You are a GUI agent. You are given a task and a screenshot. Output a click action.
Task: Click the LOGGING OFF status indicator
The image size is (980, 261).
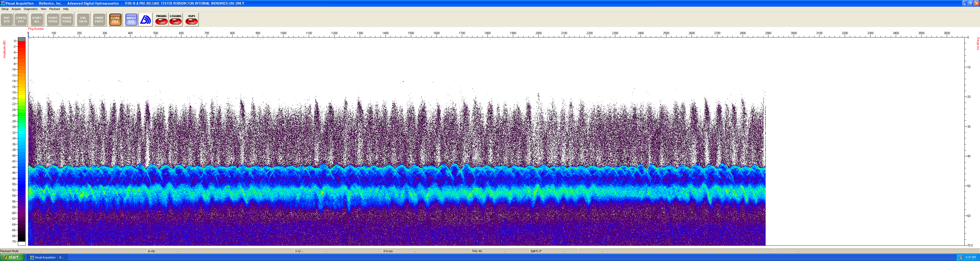tap(175, 20)
